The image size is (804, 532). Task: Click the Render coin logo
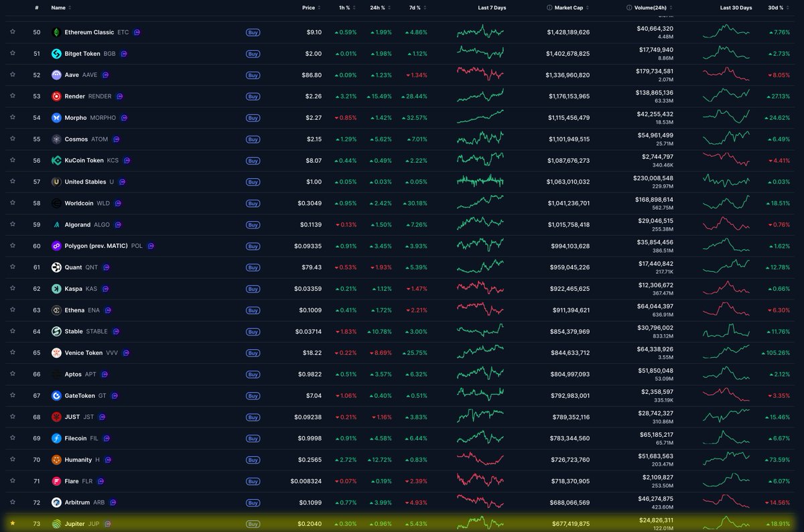56,96
